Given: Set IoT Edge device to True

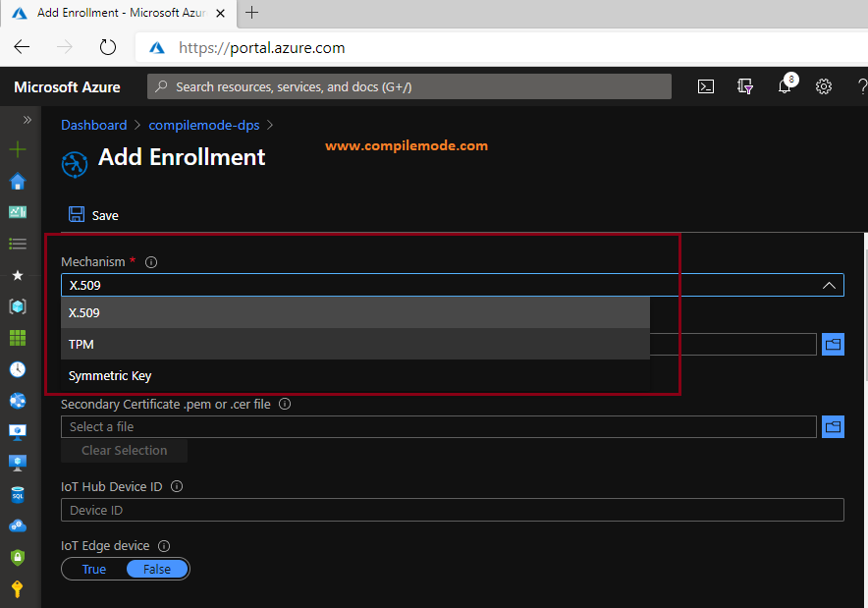Looking at the screenshot, I should (93, 569).
